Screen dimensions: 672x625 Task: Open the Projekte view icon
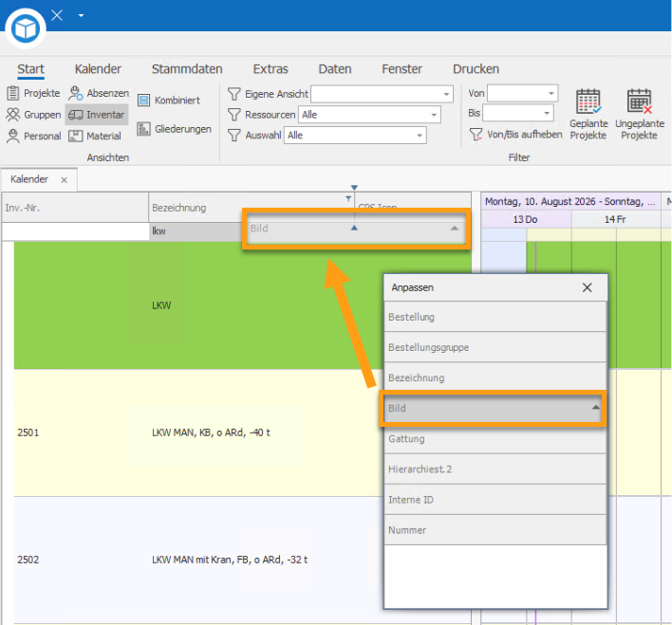(x=13, y=93)
